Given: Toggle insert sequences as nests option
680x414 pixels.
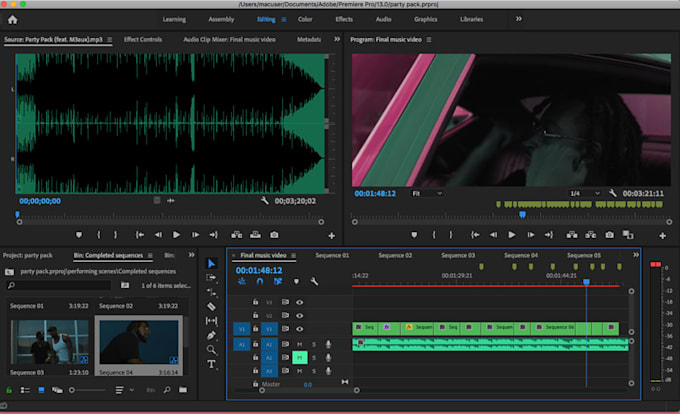Looking at the screenshot, I should [242, 281].
